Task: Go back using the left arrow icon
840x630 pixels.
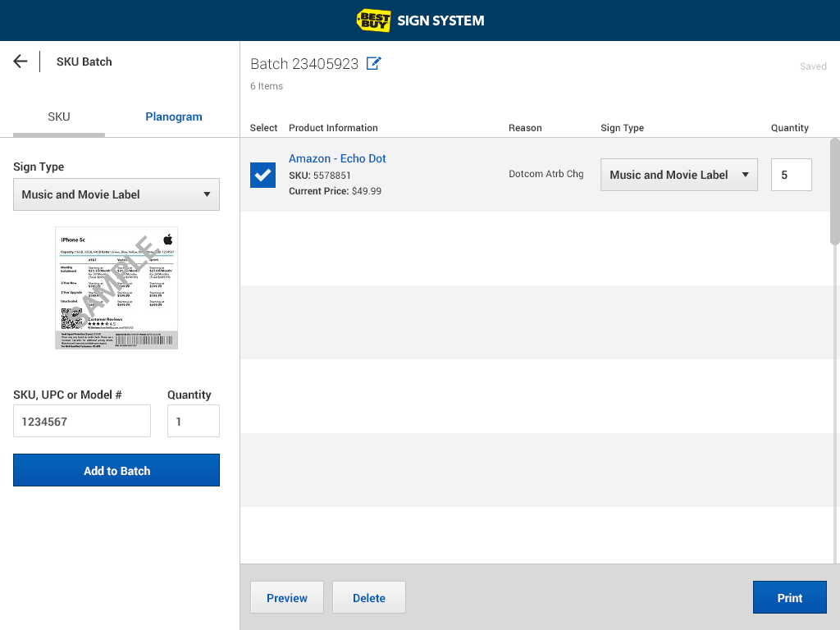Action: point(21,61)
